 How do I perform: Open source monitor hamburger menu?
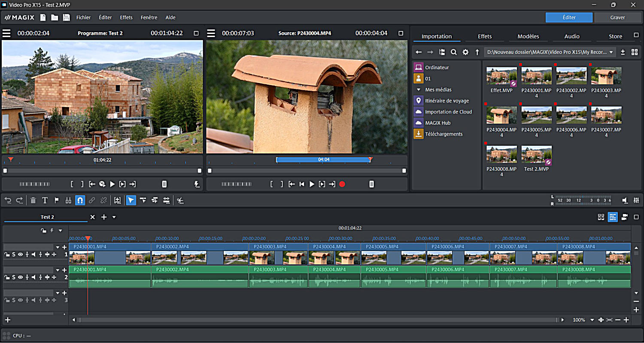coord(211,33)
